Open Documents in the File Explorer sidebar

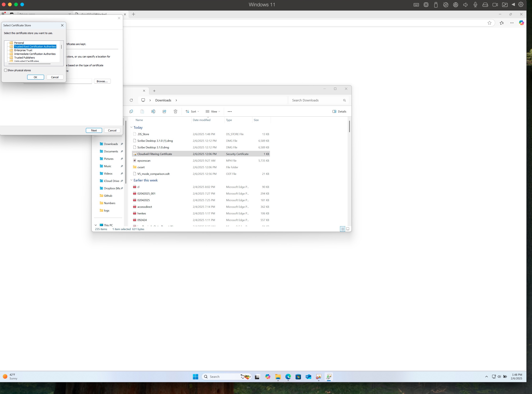tap(111, 151)
